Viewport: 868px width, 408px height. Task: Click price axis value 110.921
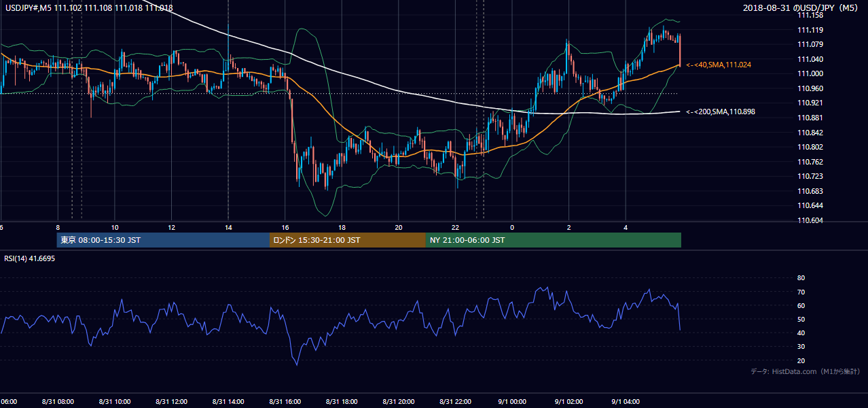(810, 103)
